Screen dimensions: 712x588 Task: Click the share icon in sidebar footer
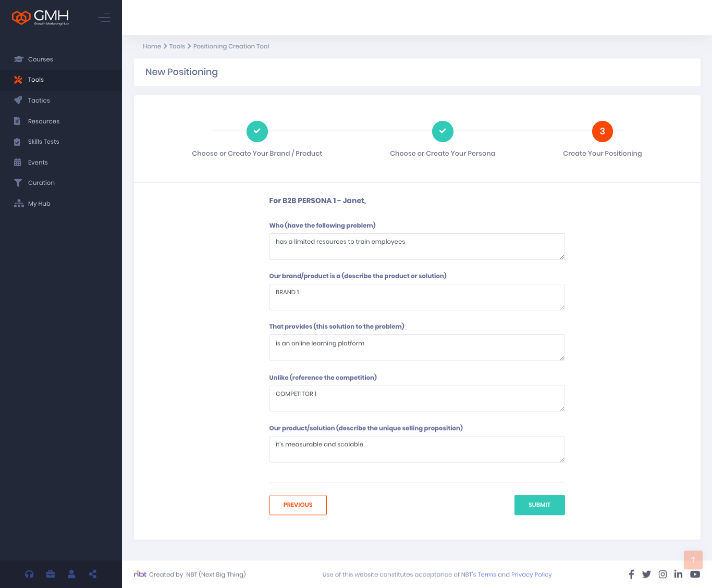tap(93, 574)
